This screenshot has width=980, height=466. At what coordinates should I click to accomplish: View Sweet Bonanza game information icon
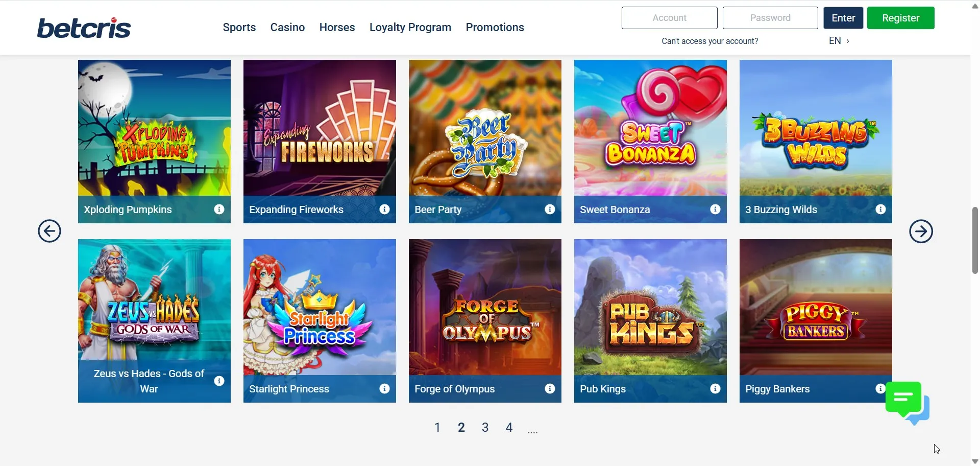715,209
